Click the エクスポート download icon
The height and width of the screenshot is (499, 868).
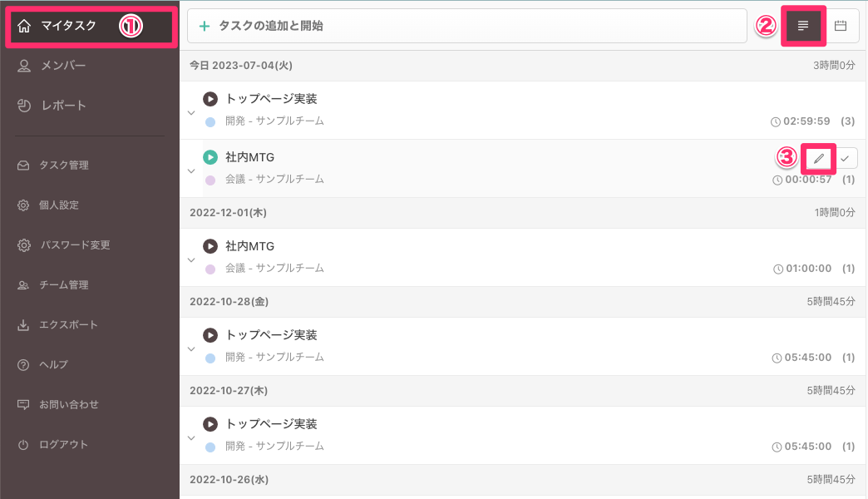click(x=23, y=325)
